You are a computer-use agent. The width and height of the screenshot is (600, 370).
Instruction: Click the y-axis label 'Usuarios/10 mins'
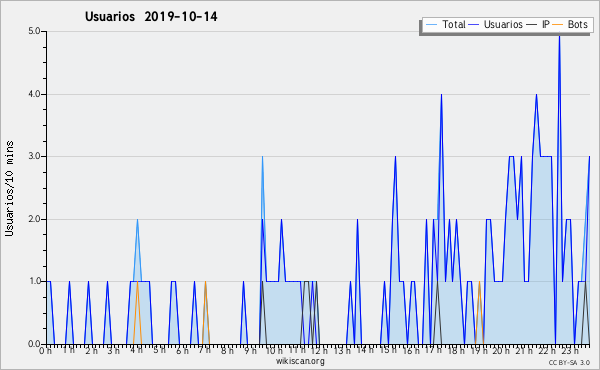[x=9, y=188]
